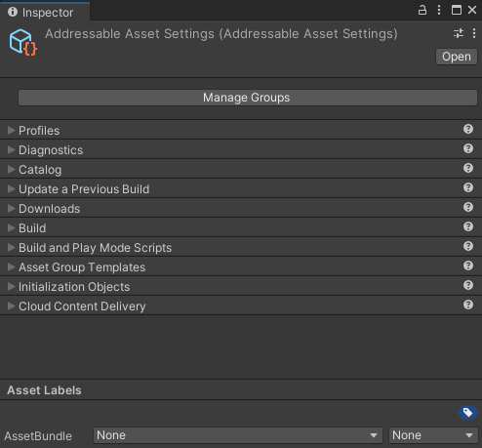Click the Manage Groups button
The image size is (482, 448).
click(x=248, y=98)
